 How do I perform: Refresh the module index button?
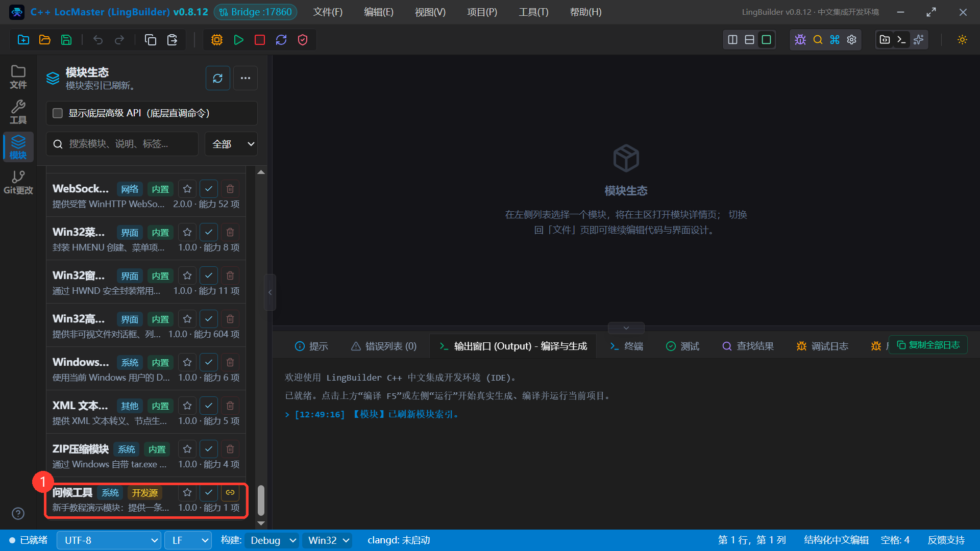(218, 78)
